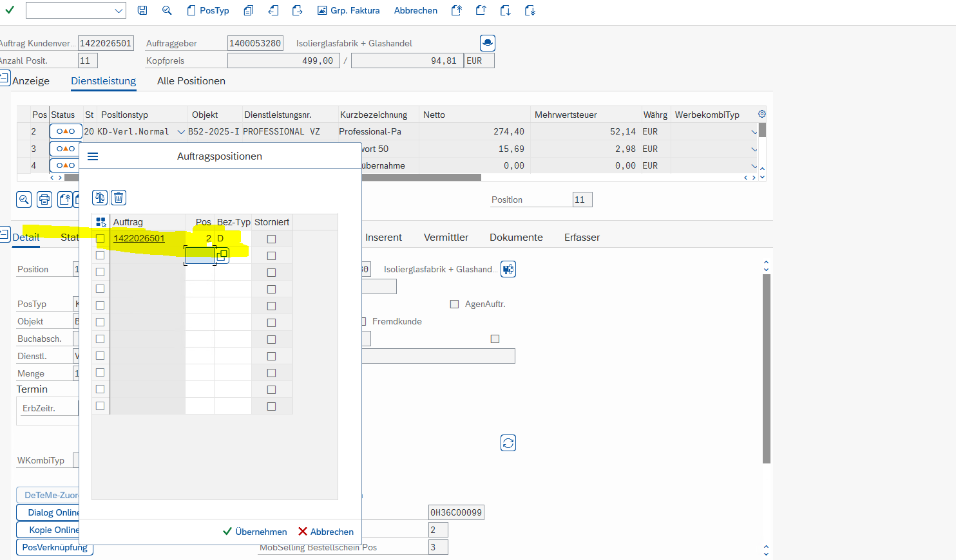The height and width of the screenshot is (560, 956).
Task: Click the details magnifier icon below the table
Action: click(x=24, y=200)
